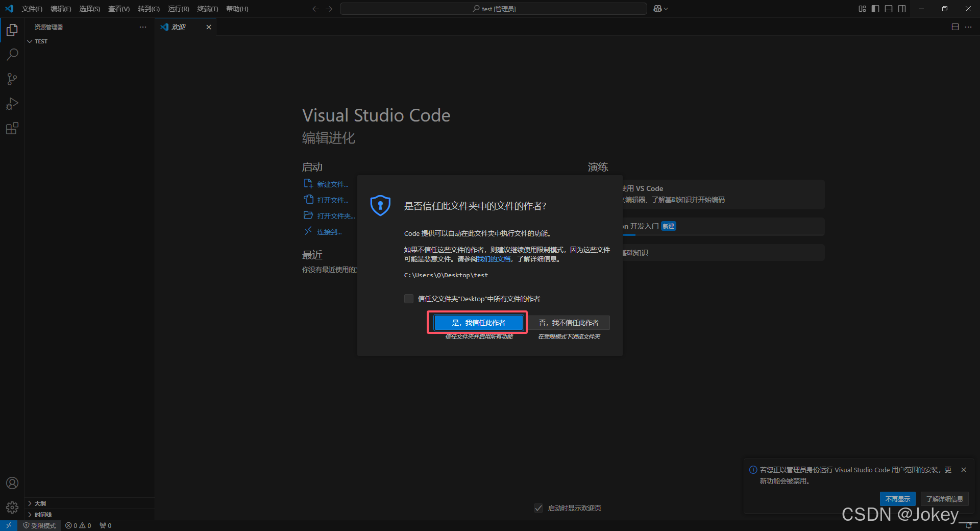Click Learn More in notification
980x531 pixels.
(944, 499)
